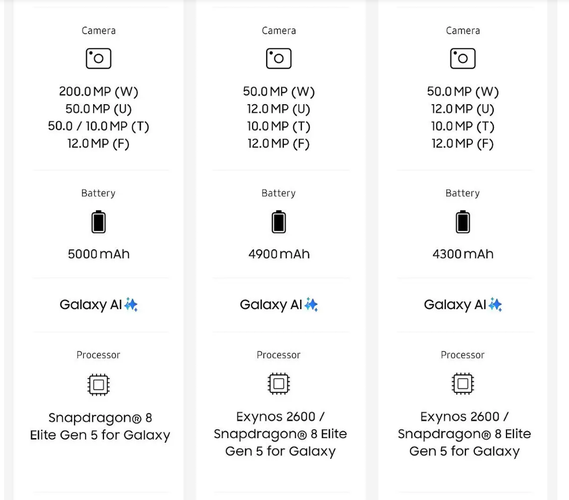Click the battery icon above 4300 mAh
This screenshot has height=500, width=569.
tap(463, 222)
